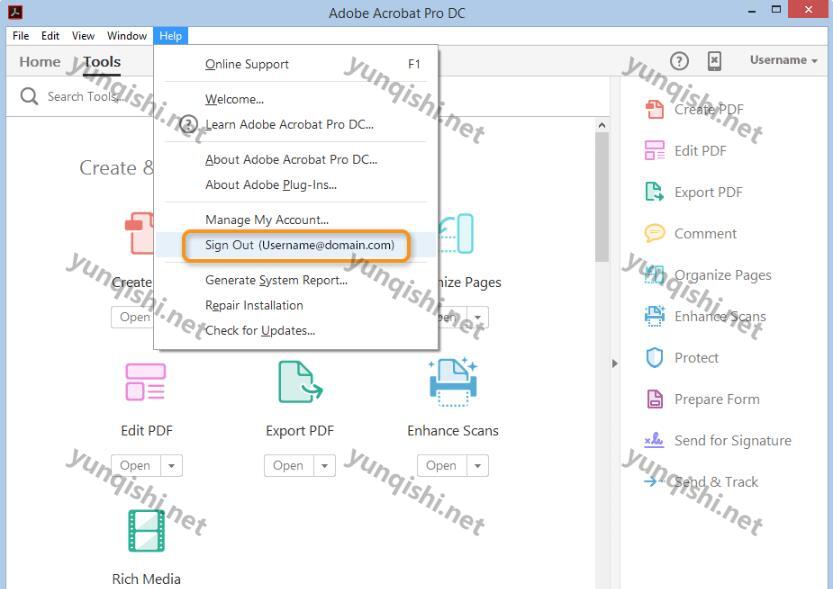Select Prepare Form icon in right pane
833x589 pixels.
pyautogui.click(x=654, y=399)
